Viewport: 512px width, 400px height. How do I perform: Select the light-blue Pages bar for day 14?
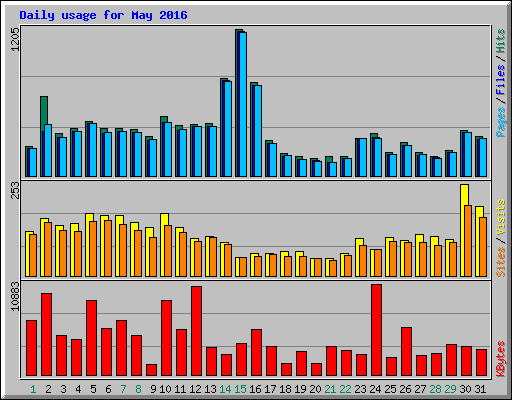(x=228, y=129)
